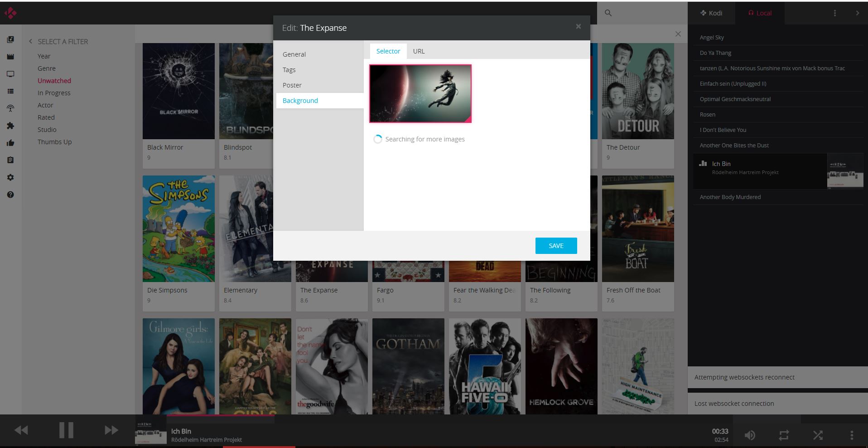868x448 pixels.
Task: Switch to the Kodi player tab
Action: coord(711,13)
